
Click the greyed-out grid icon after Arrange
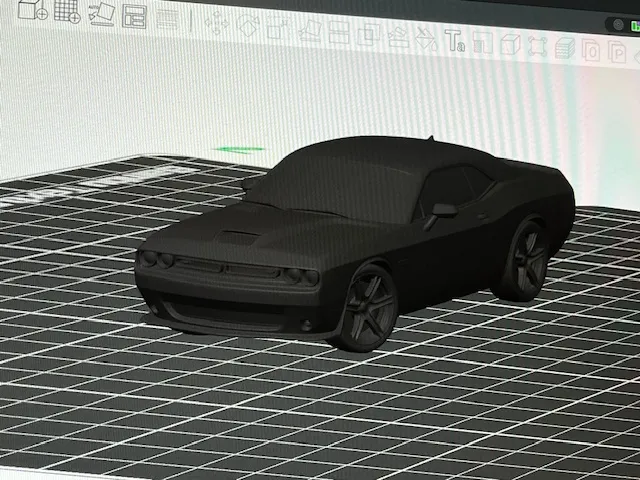[167, 19]
